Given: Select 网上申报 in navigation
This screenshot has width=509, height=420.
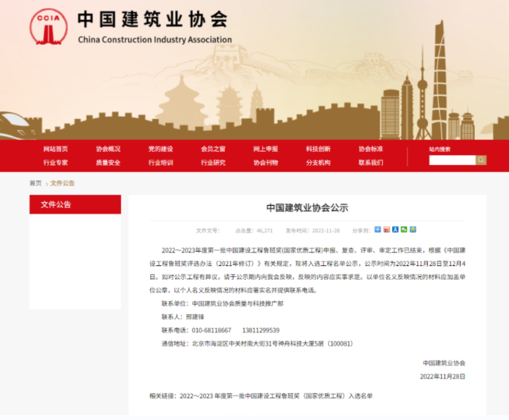Looking at the screenshot, I should pos(265,148).
